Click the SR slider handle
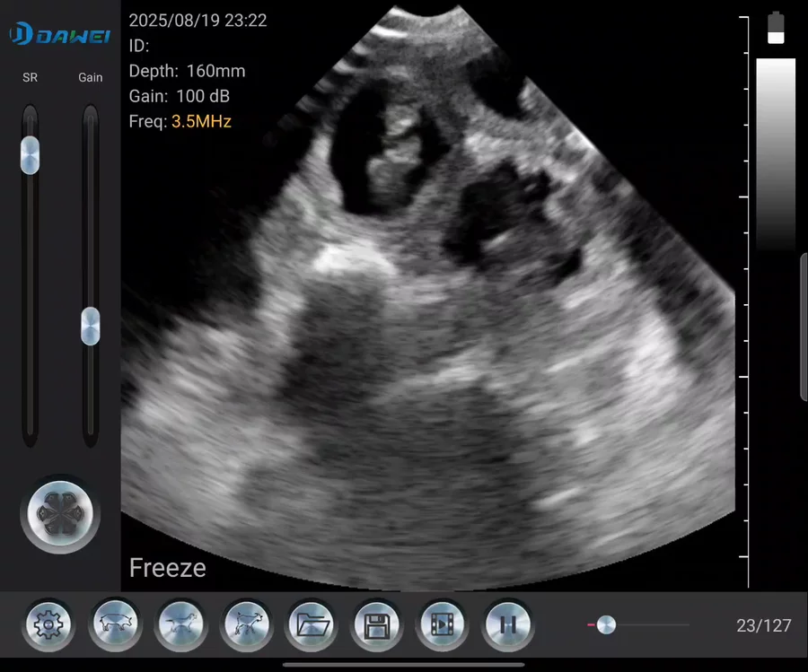 31,154
